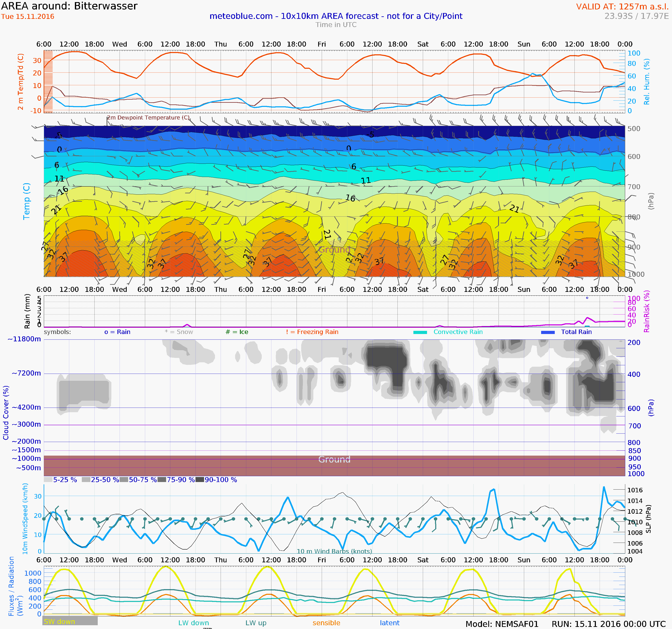672x629 pixels.
Task: Click the Convective Rain cyan swatch
Action: (420, 332)
